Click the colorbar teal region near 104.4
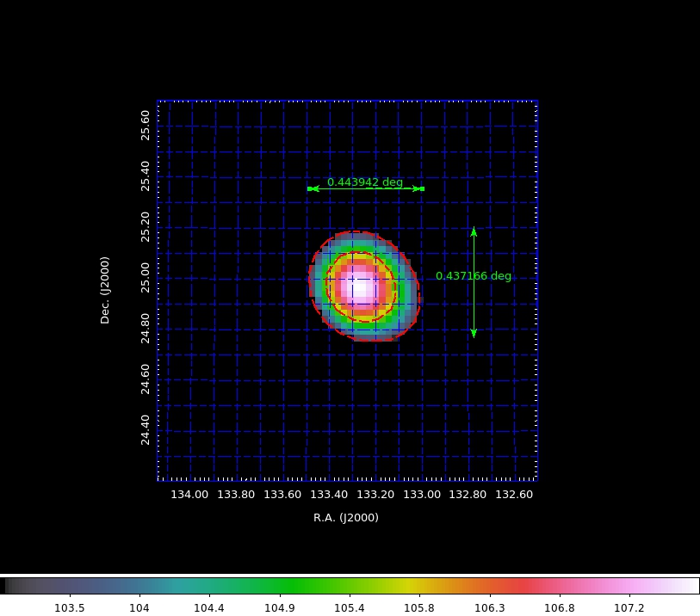Screen dimensions: 700x616 (209, 586)
